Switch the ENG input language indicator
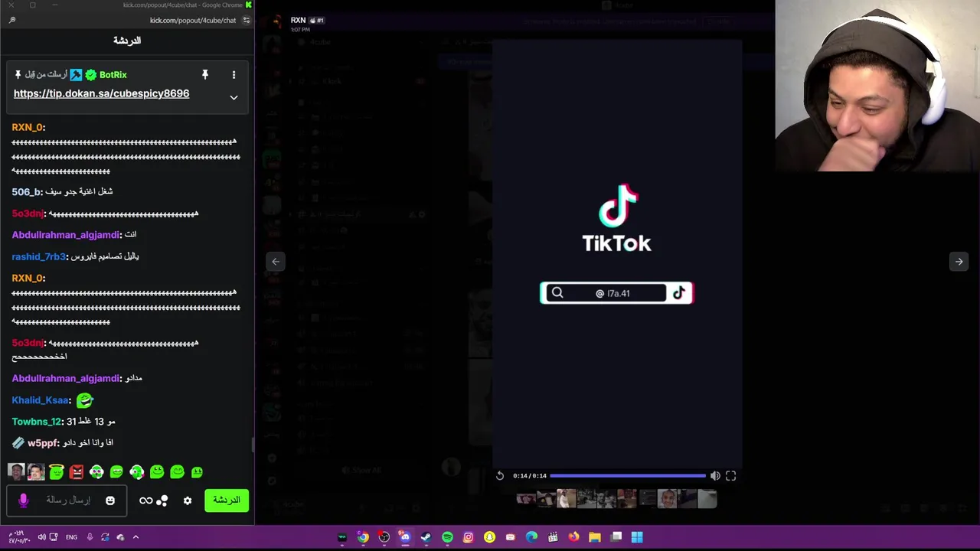 pos(71,537)
